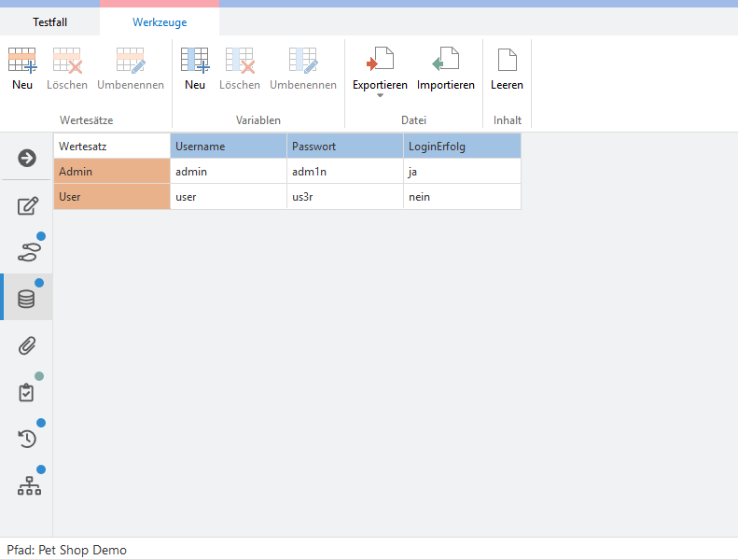This screenshot has width=738, height=560.
Task: Select the Werkzeuge ribbon tab
Action: (160, 22)
